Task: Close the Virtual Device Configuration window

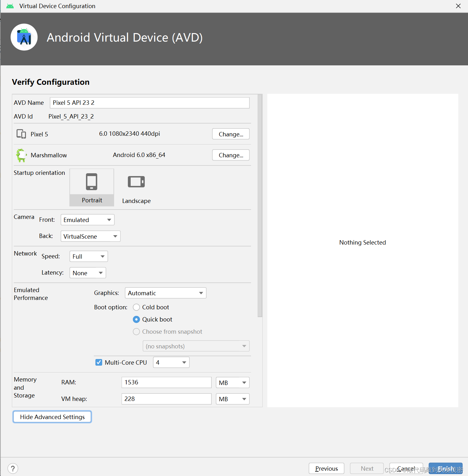Action: pos(458,6)
